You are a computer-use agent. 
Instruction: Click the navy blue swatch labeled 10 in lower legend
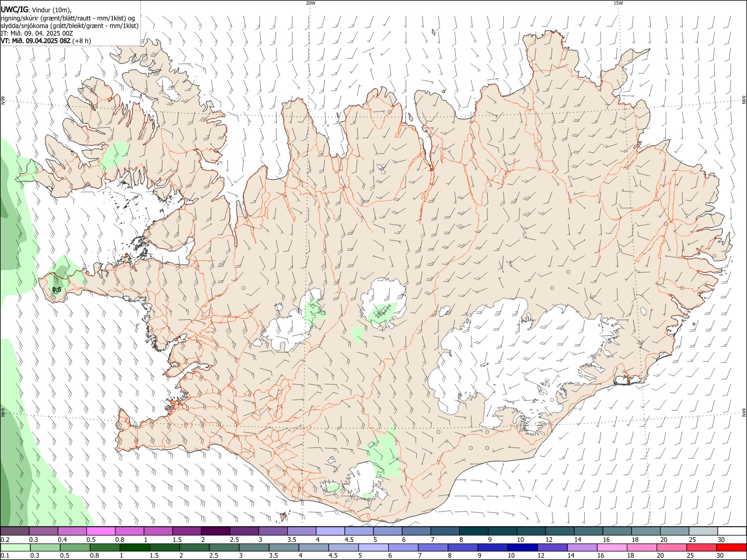[x=522, y=547]
